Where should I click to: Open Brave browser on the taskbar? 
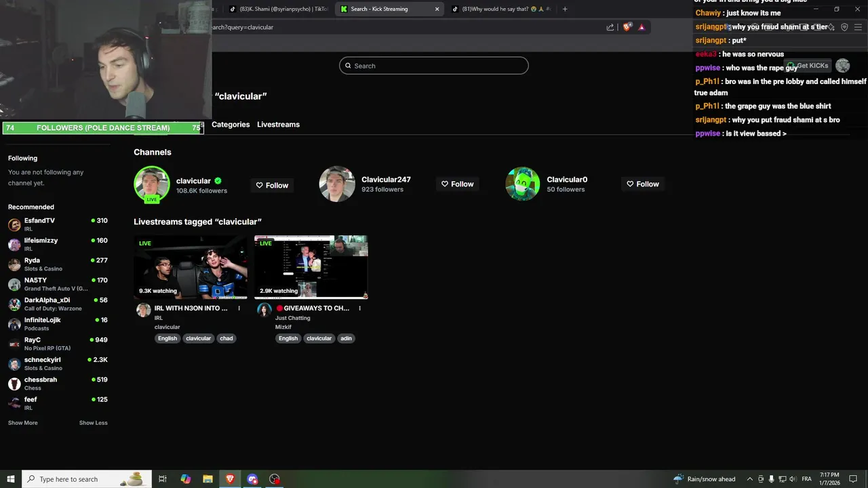[x=230, y=479]
